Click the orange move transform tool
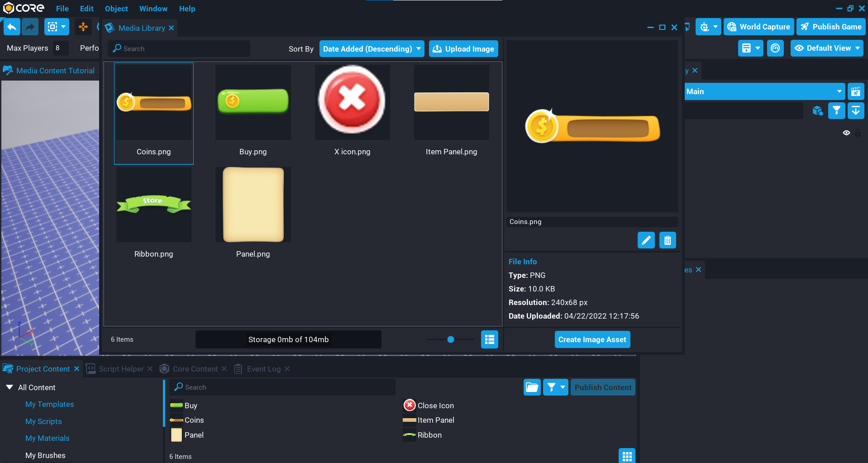 (83, 27)
